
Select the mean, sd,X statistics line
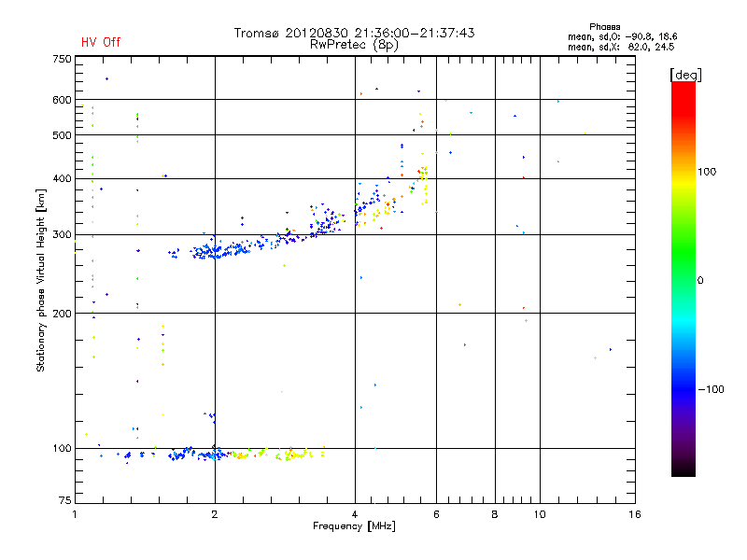(621, 46)
